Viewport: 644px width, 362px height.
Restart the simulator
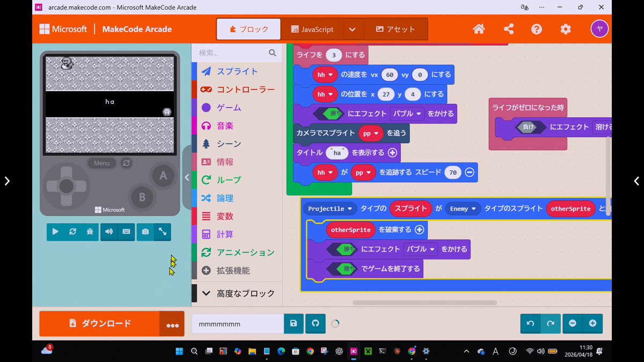click(72, 232)
